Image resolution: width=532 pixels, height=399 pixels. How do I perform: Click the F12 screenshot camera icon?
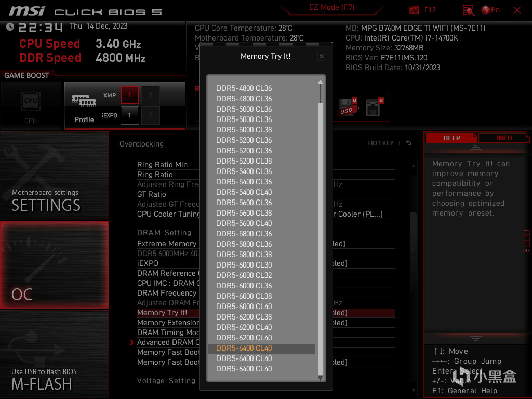pyautogui.click(x=414, y=10)
